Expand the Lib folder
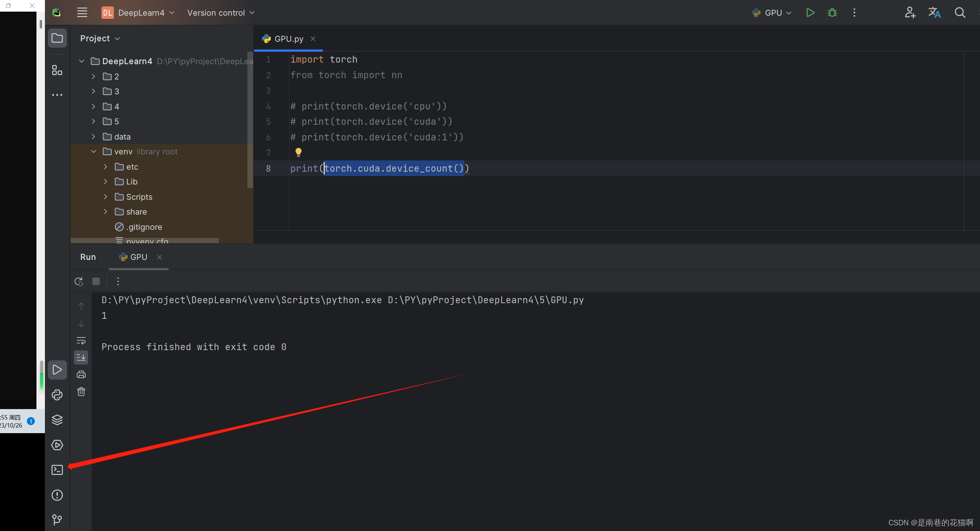Viewport: 980px width, 531px height. pos(105,182)
